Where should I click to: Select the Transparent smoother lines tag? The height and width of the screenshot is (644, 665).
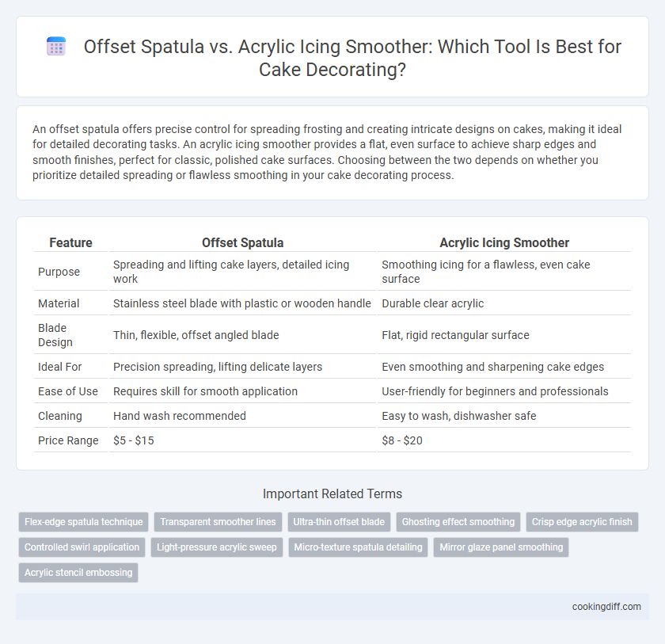[x=218, y=522]
